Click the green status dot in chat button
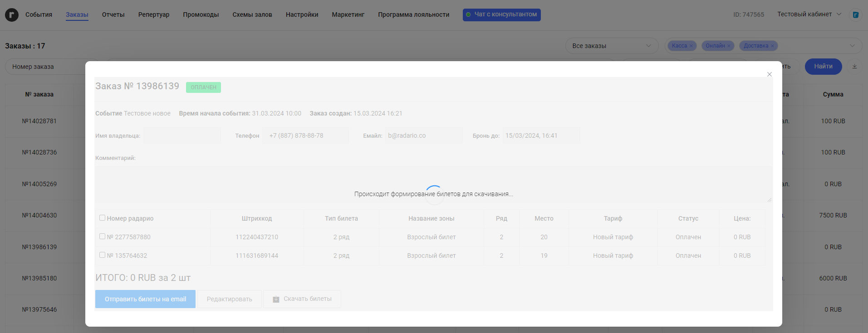Image resolution: width=868 pixels, height=333 pixels. click(x=468, y=14)
